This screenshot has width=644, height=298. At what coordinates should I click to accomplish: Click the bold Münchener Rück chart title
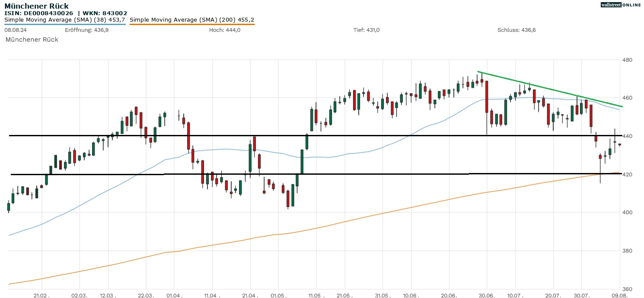(x=36, y=6)
